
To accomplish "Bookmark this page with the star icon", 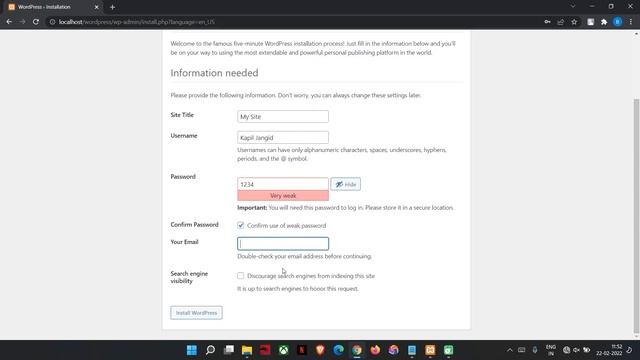I will (x=574, y=22).
